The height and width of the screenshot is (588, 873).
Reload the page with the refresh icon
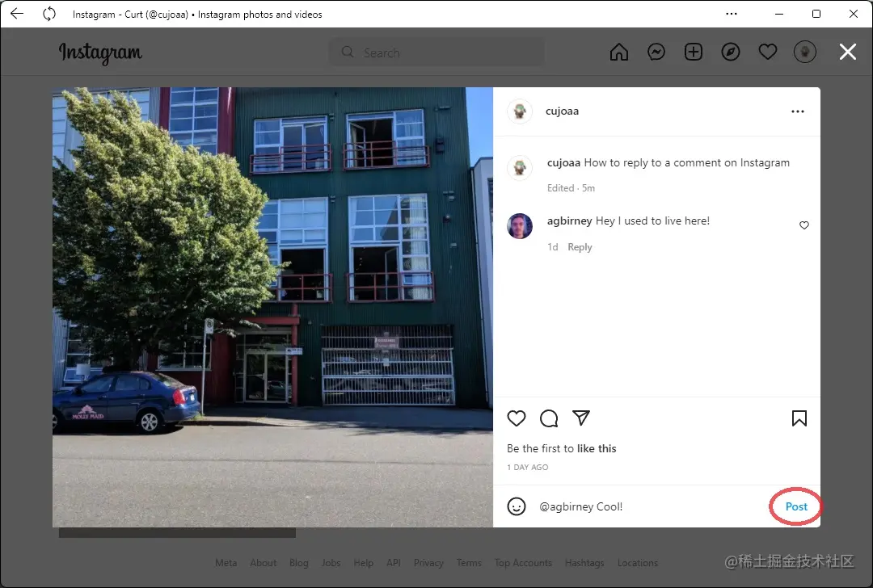49,14
